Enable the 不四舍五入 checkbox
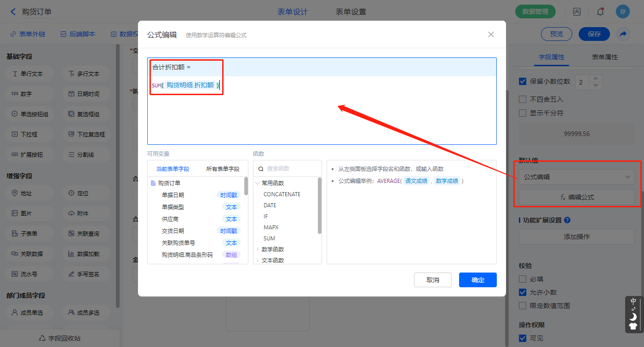 click(523, 99)
